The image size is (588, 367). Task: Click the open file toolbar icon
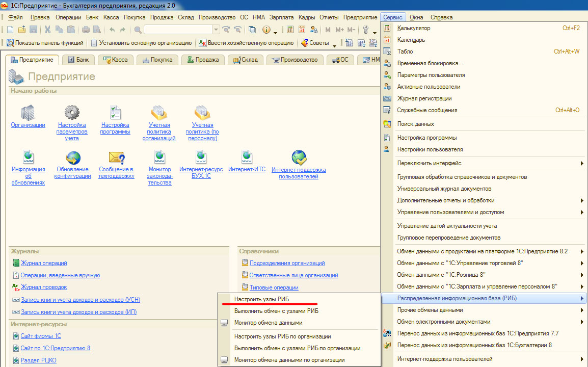pos(21,30)
